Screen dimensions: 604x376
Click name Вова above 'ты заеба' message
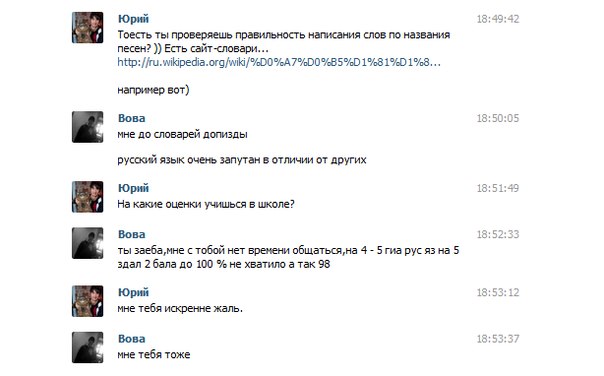click(x=132, y=234)
